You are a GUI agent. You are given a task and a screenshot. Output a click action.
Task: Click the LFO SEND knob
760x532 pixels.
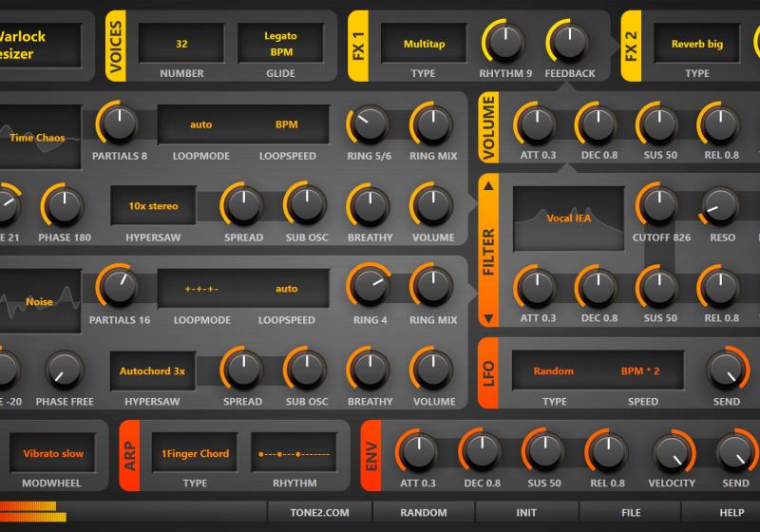click(x=727, y=370)
